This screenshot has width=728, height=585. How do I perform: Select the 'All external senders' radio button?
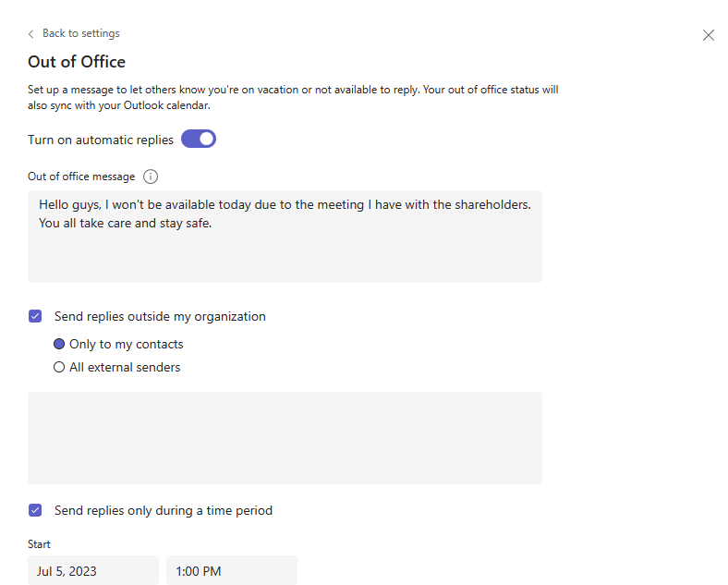pos(59,367)
